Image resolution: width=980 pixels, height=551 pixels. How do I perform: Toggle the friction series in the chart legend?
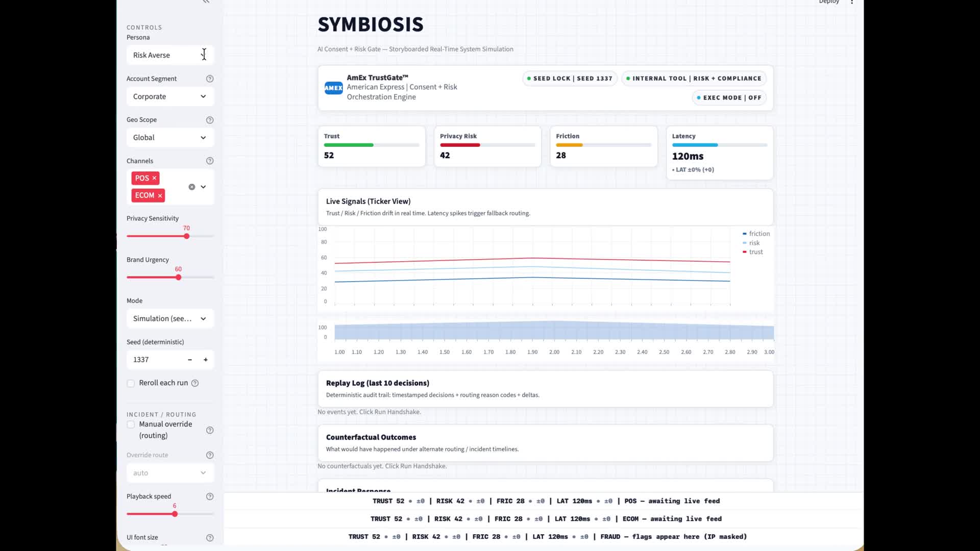pos(756,234)
